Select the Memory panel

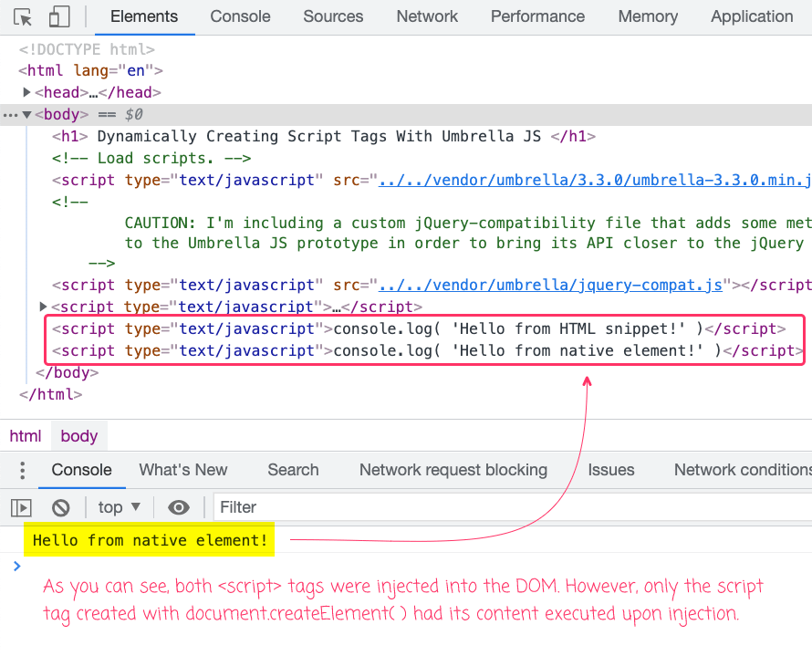coord(648,16)
